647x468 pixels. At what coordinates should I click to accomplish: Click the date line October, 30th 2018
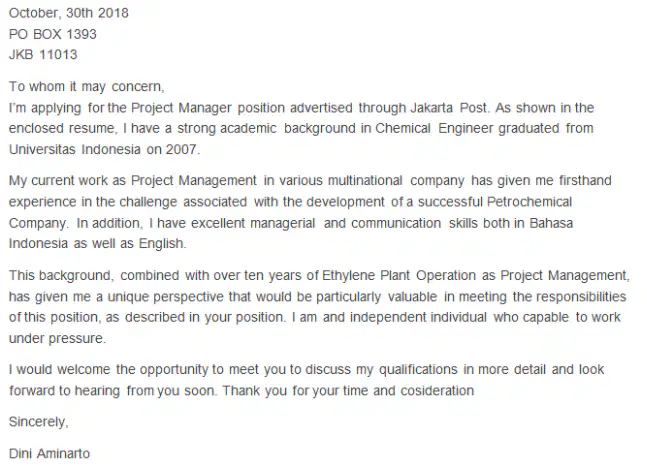pos(68,13)
